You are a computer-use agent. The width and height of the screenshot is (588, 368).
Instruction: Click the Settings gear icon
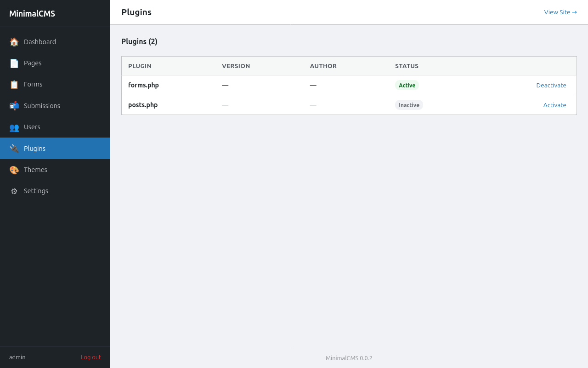tap(14, 191)
